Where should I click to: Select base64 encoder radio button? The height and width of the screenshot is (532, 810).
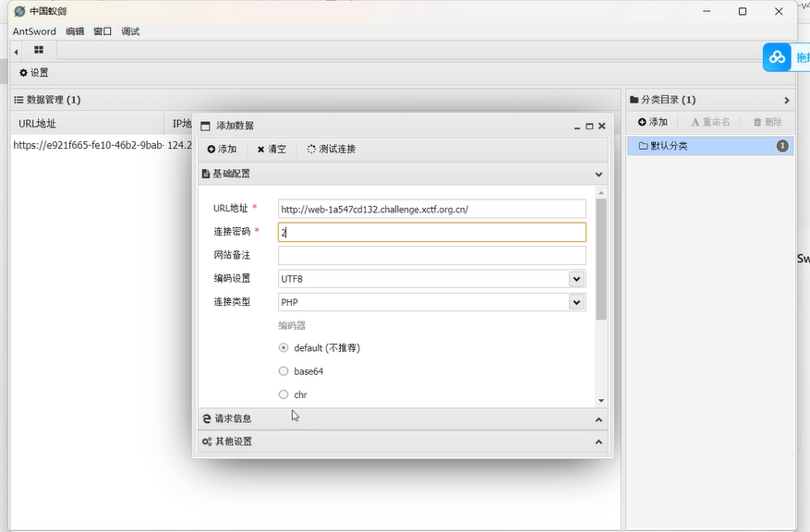click(x=284, y=371)
